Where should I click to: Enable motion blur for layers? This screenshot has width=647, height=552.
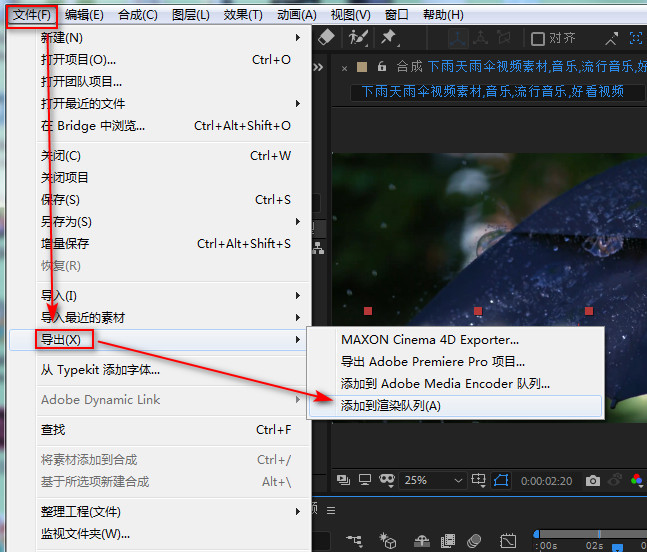474,540
